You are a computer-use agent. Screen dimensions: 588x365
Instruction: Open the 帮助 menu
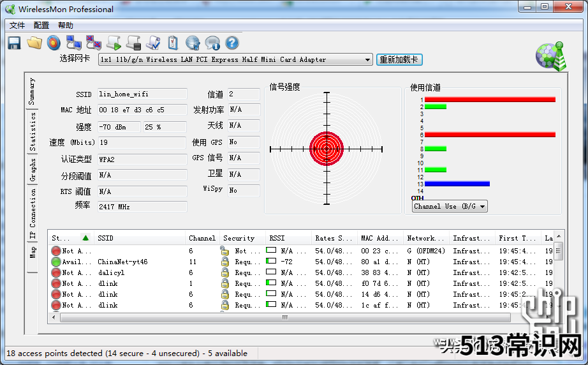click(66, 25)
